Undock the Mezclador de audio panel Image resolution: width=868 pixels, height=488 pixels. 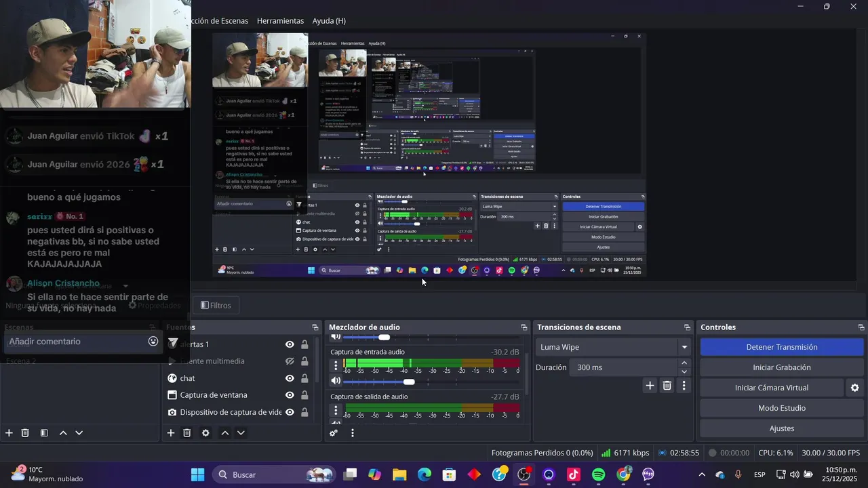pyautogui.click(x=524, y=327)
